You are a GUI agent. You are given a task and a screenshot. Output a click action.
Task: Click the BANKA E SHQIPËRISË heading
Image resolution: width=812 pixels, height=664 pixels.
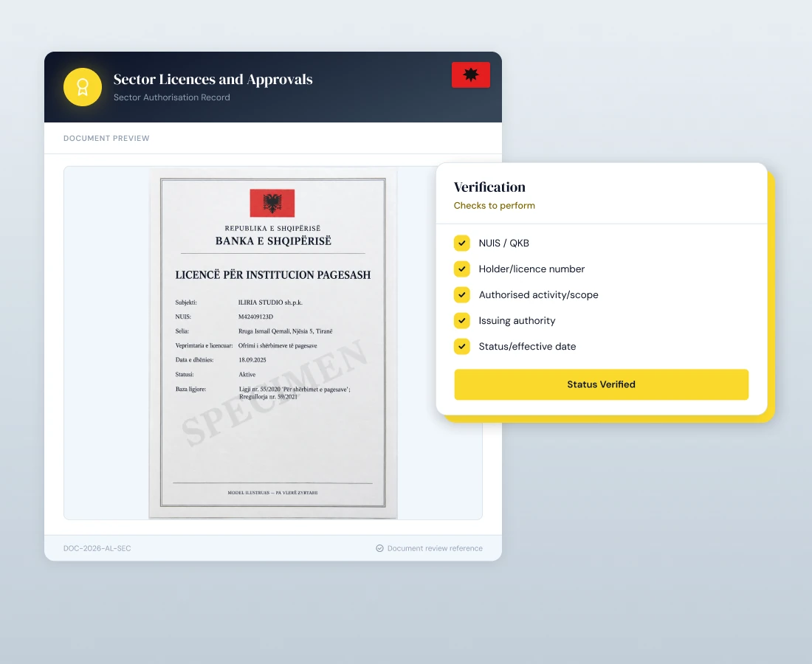click(x=273, y=241)
